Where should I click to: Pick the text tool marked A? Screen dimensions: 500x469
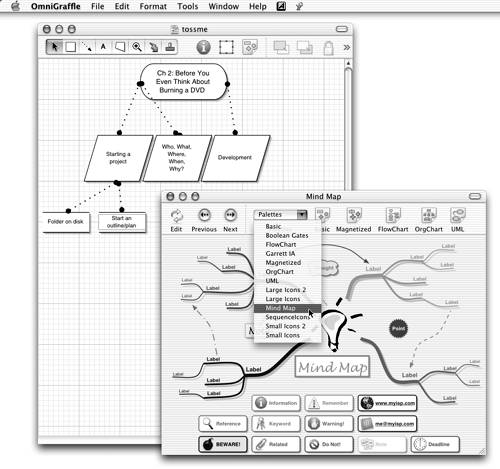click(103, 47)
